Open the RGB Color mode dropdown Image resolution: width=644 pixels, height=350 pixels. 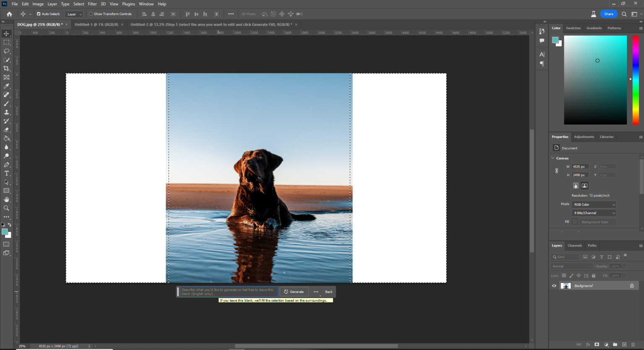[594, 205]
